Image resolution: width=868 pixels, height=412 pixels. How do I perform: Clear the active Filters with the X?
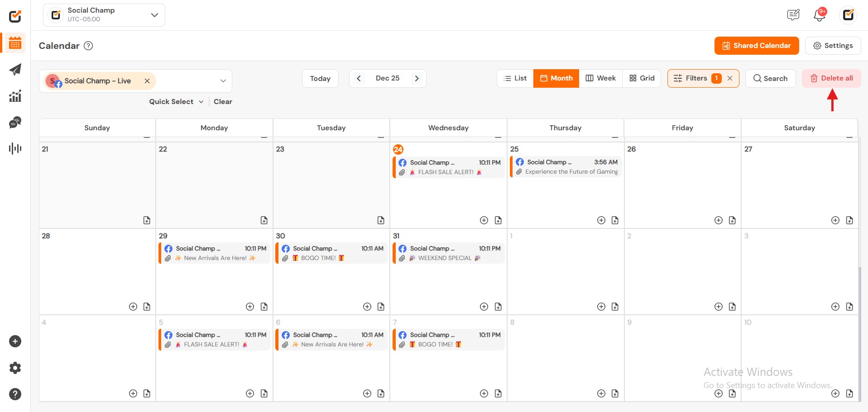coord(730,78)
